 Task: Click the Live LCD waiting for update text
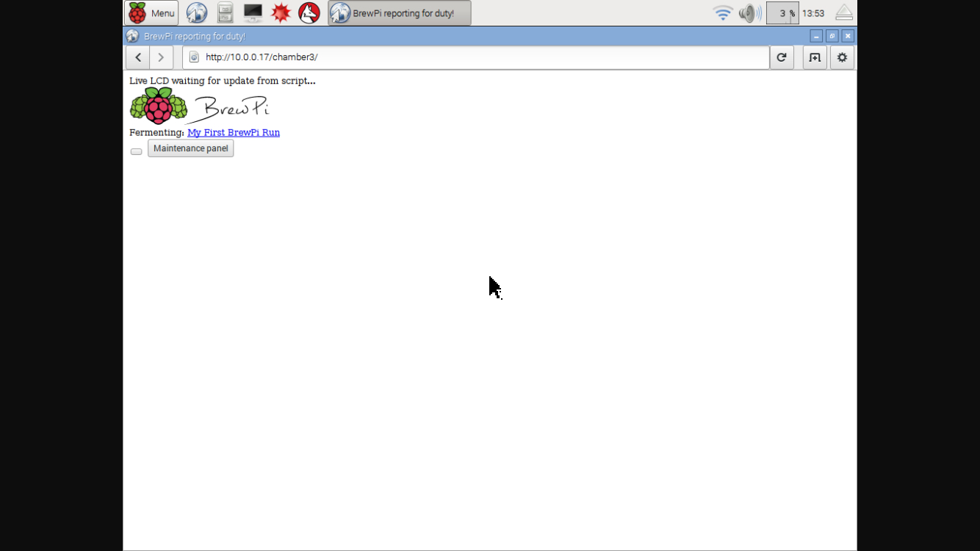pos(223,81)
